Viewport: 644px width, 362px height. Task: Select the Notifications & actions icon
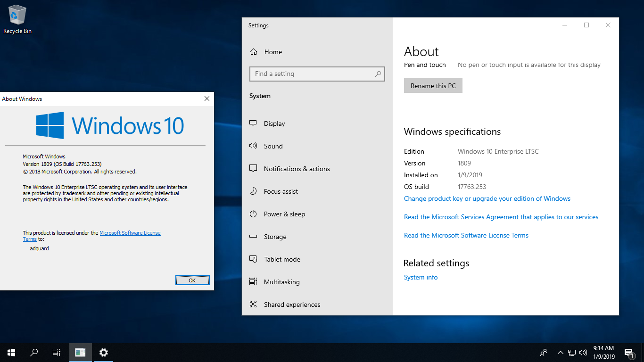tap(253, 169)
